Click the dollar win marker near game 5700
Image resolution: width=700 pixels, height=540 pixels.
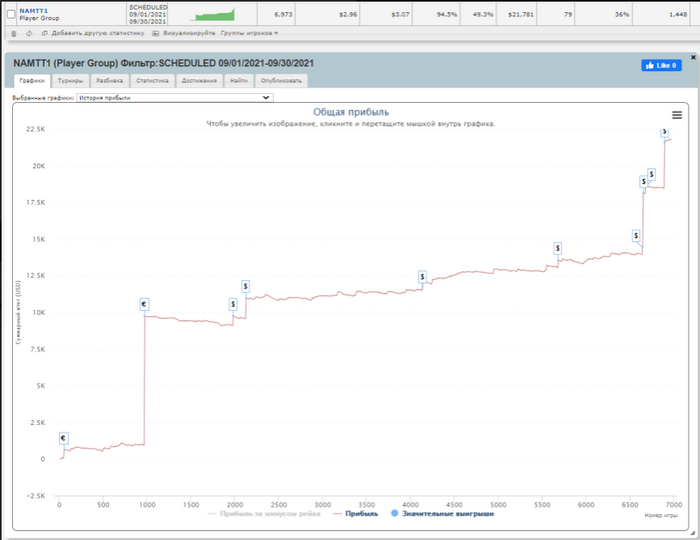coord(558,248)
